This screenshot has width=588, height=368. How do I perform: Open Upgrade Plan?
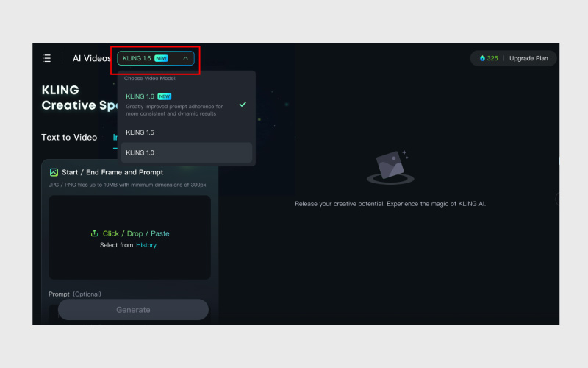(x=528, y=58)
